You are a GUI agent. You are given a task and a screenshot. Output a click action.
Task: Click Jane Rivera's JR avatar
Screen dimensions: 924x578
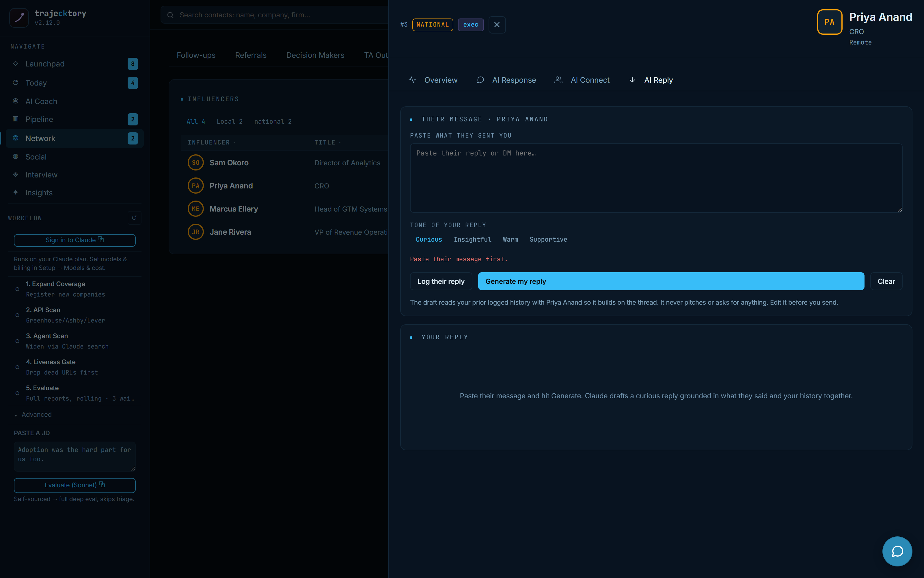click(195, 232)
